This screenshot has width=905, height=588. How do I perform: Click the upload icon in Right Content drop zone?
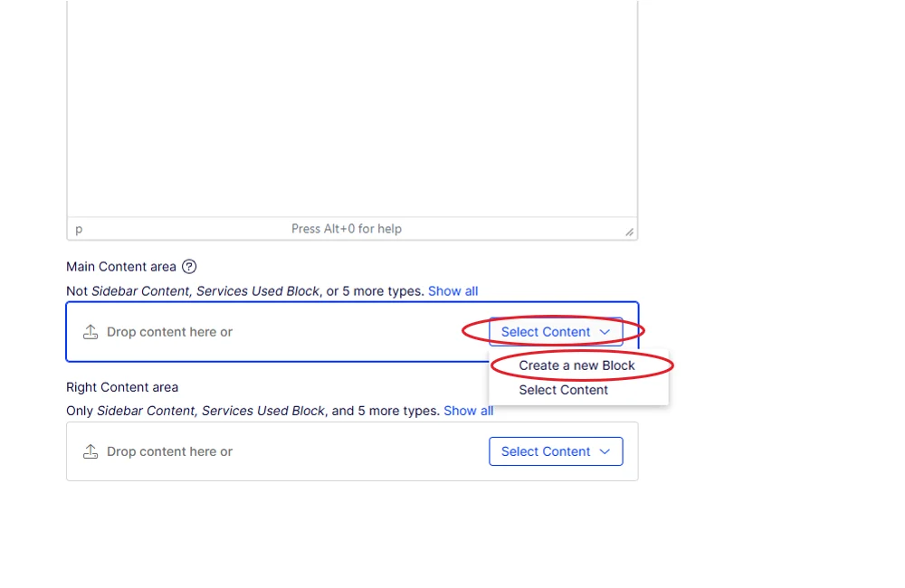pos(90,451)
